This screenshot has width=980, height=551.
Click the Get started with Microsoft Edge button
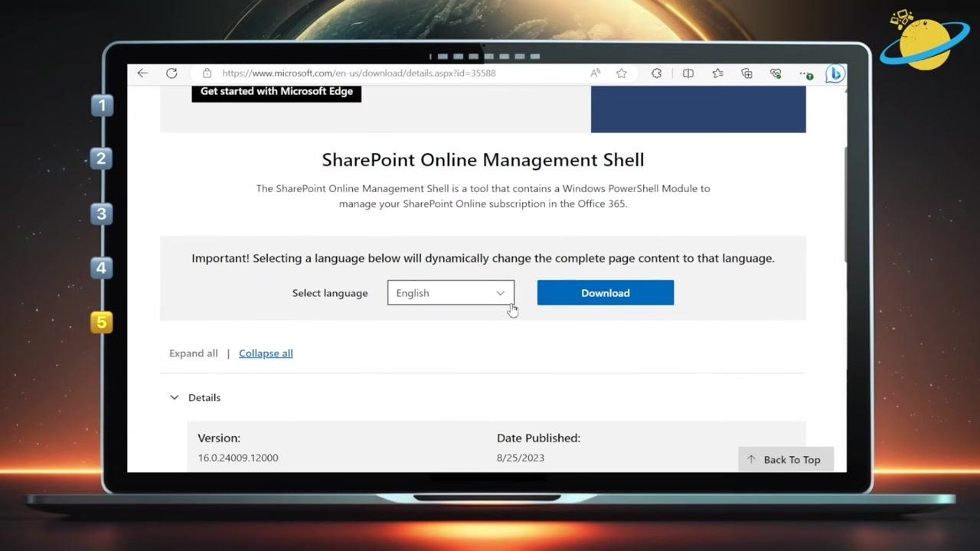(276, 92)
